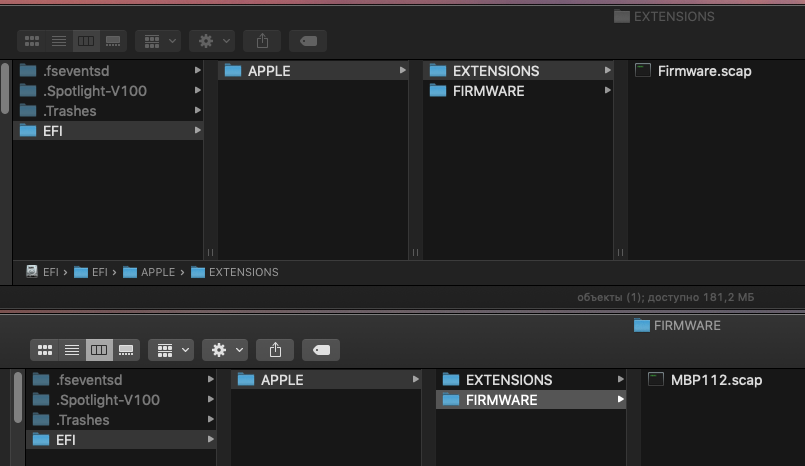Image resolution: width=805 pixels, height=466 pixels.
Task: Select EFI folder in lower window column
Action: pyautogui.click(x=121, y=439)
